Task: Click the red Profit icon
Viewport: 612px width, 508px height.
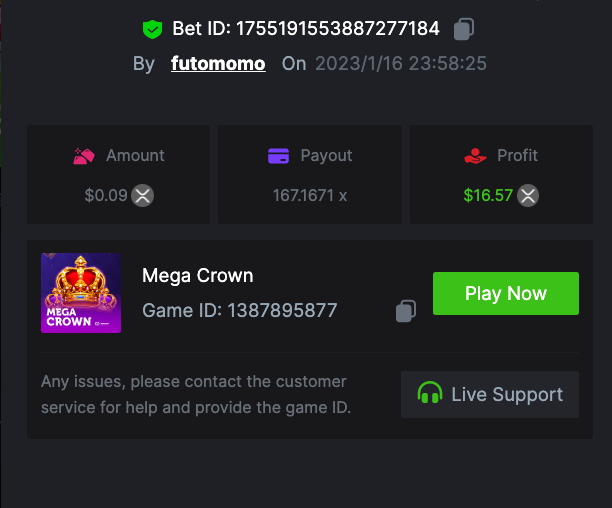Action: 475,156
